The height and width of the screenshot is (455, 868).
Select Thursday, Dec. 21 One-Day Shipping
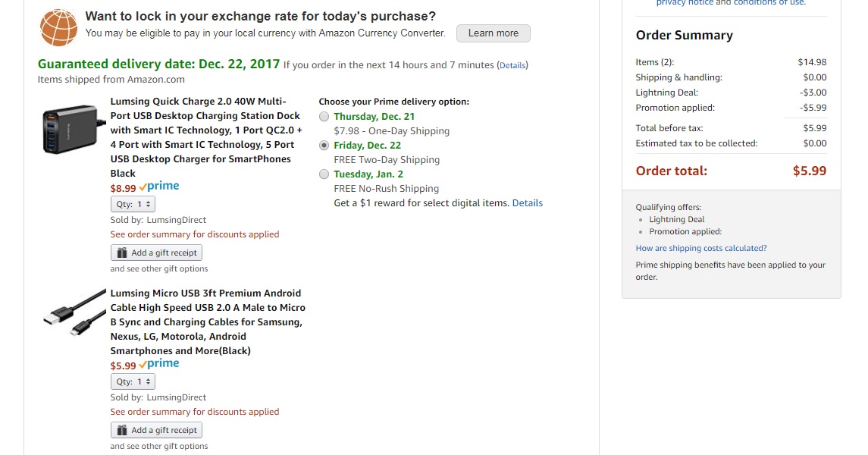tap(324, 117)
